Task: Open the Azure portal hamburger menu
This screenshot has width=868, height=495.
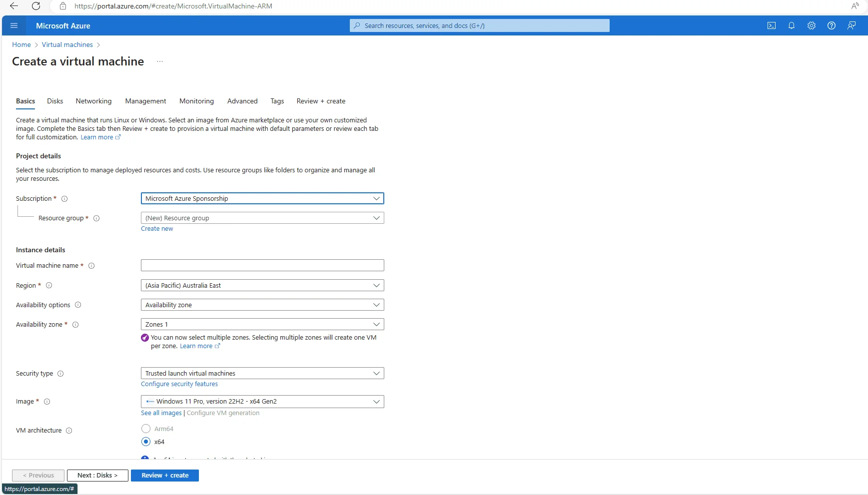Action: pos(14,25)
